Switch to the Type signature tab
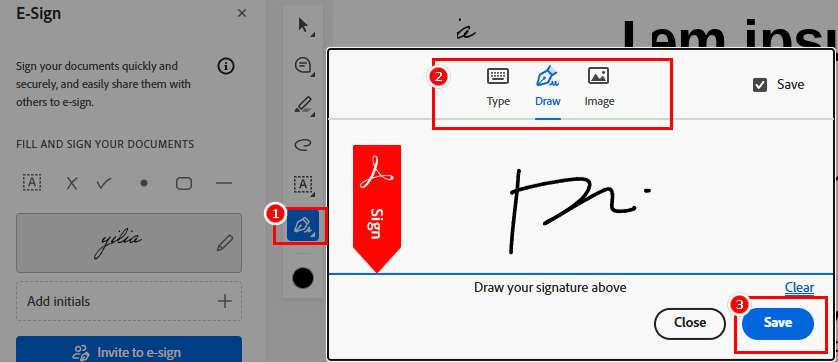This screenshot has height=362, width=838. (x=498, y=87)
